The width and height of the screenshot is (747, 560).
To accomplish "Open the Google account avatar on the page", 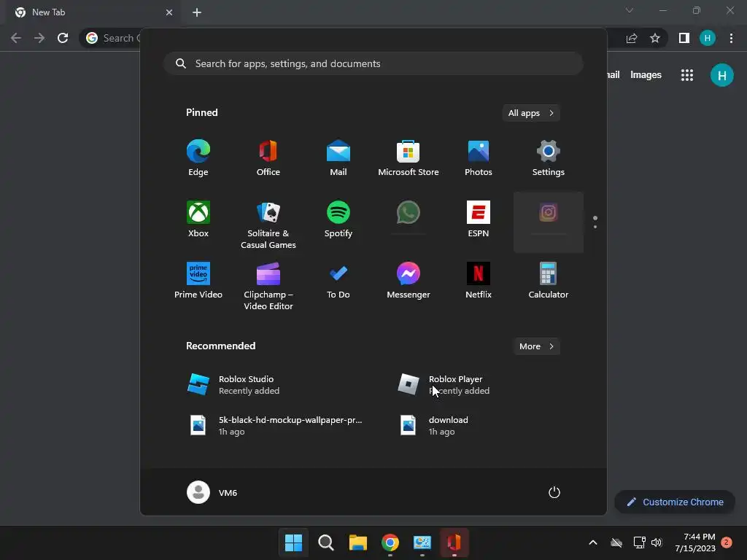I will (721, 75).
